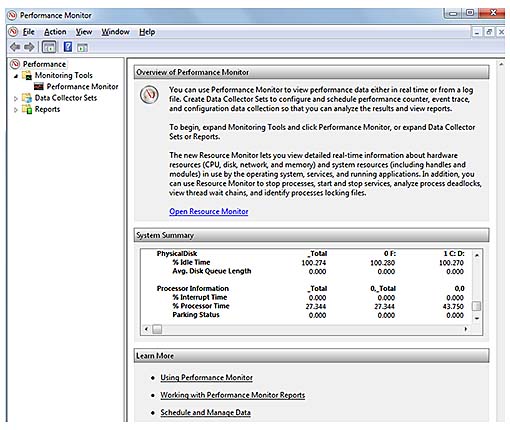Click the 0 F: column header
510x430 pixels.
(389, 254)
